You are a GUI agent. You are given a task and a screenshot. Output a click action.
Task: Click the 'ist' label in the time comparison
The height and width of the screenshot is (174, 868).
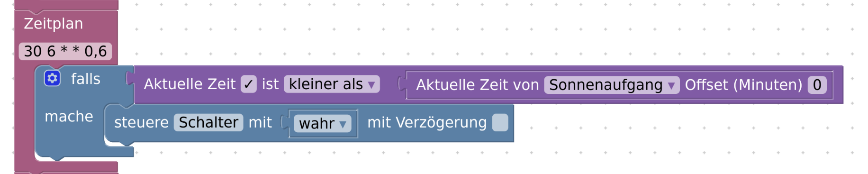pyautogui.click(x=270, y=84)
